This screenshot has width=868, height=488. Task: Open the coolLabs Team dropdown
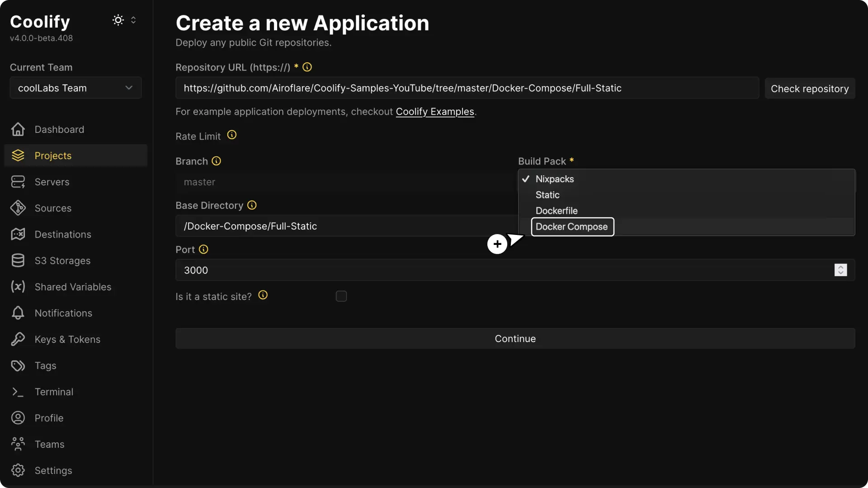click(x=75, y=88)
